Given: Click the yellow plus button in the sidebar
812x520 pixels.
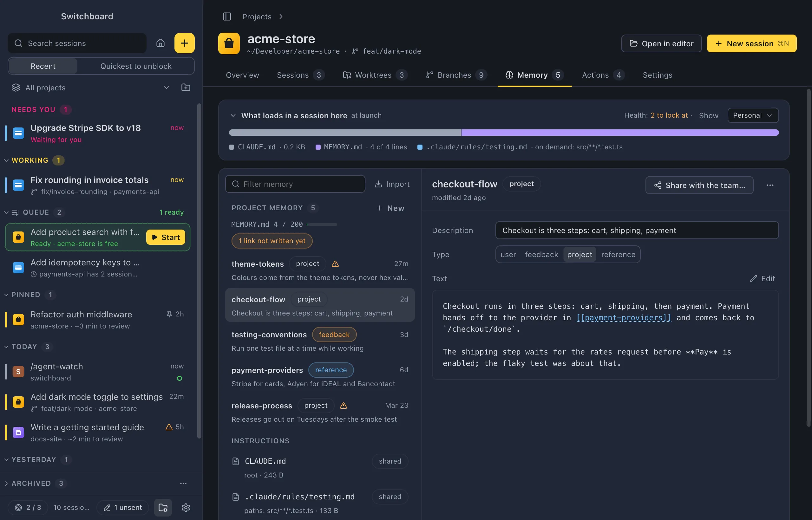Looking at the screenshot, I should [x=184, y=43].
